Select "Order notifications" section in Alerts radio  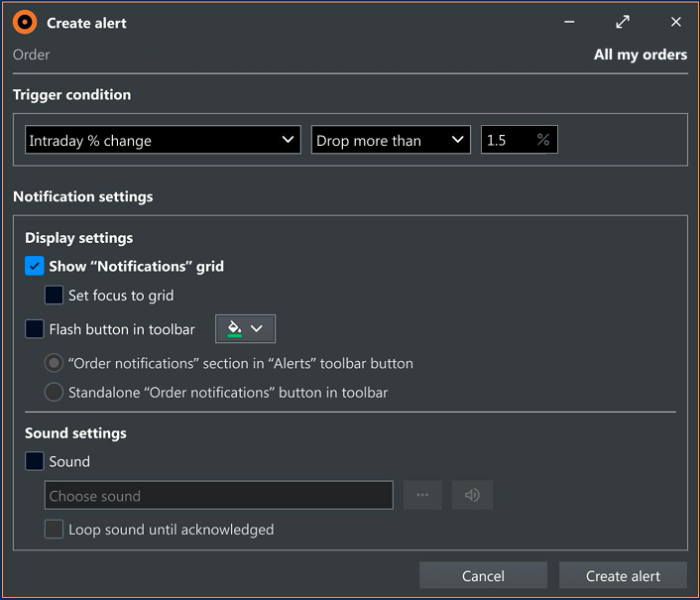(x=54, y=363)
